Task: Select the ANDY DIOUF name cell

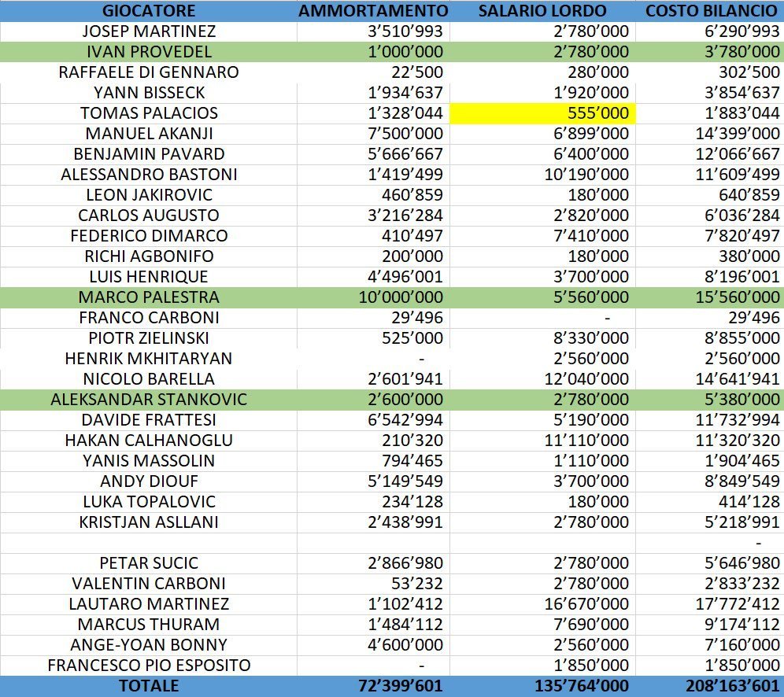Action: point(149,482)
